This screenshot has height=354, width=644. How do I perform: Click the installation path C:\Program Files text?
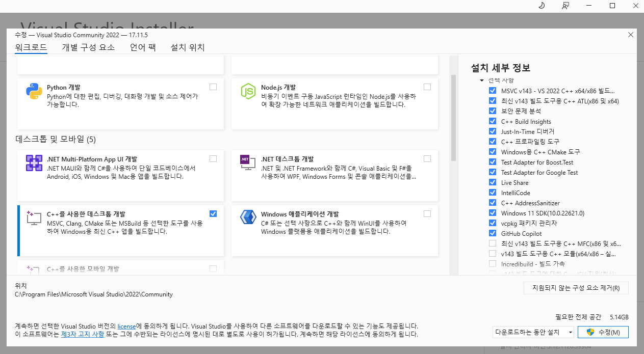(x=94, y=294)
